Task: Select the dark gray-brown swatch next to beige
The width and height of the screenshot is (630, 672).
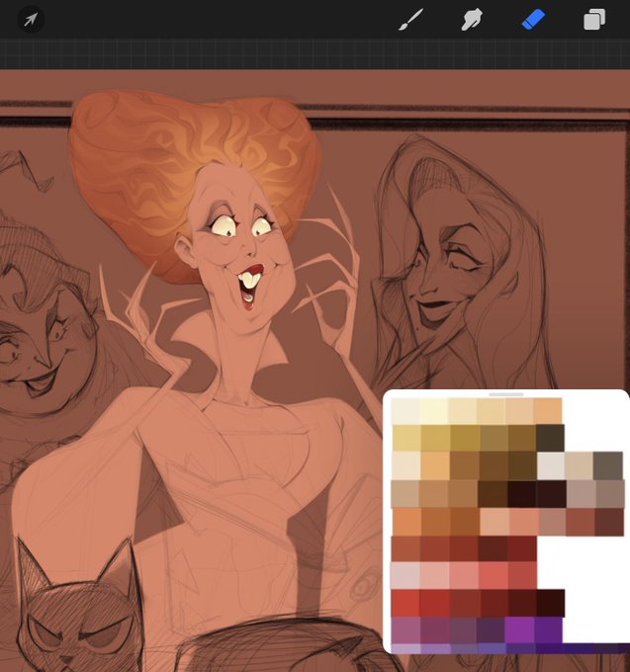Action: tap(608, 465)
